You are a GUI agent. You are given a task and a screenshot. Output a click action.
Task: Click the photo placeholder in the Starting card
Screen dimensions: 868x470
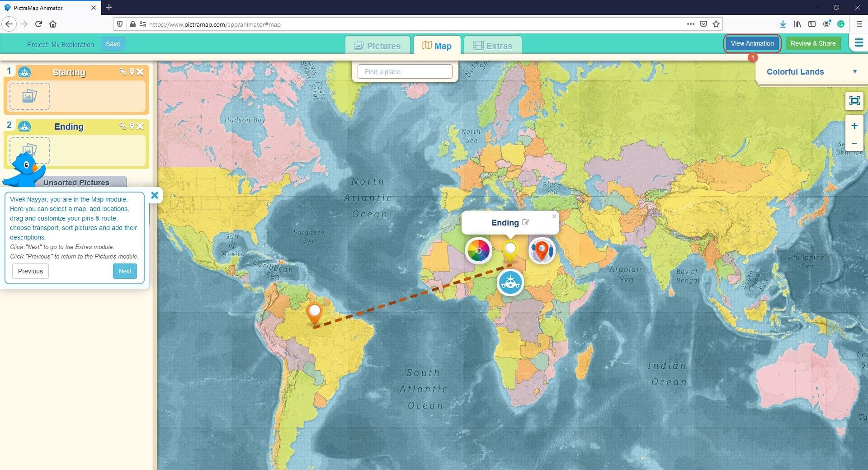click(29, 96)
